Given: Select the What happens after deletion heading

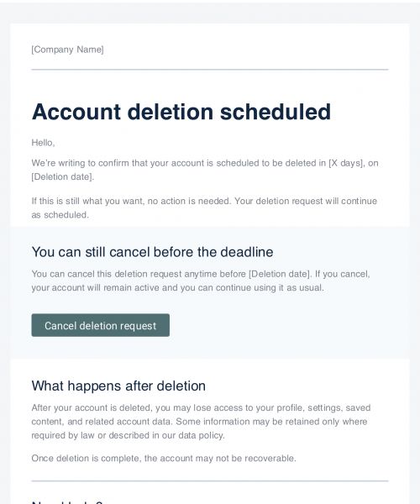Looking at the screenshot, I should point(118,386).
